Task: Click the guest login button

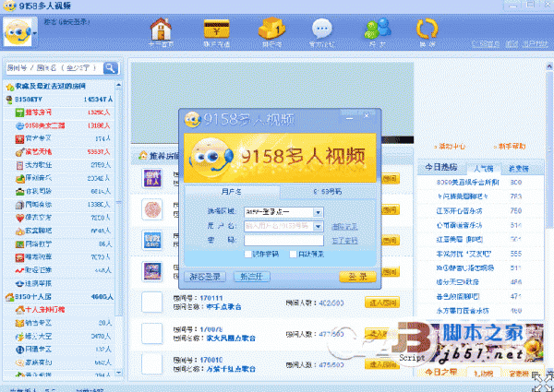Action: (x=205, y=277)
